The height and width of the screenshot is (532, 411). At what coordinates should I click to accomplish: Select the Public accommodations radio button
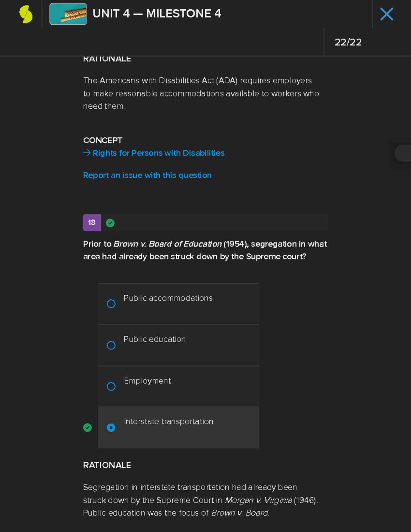[111, 304]
